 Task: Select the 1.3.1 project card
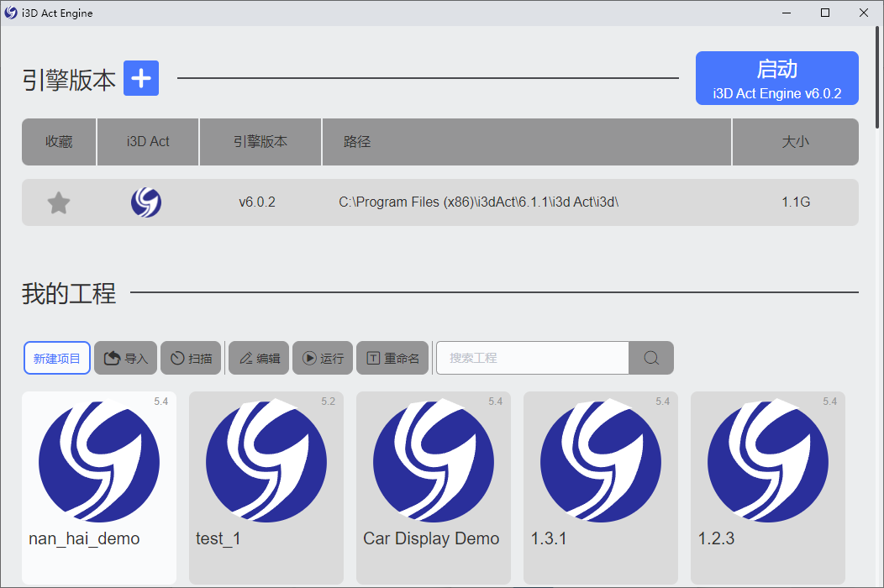[601, 488]
